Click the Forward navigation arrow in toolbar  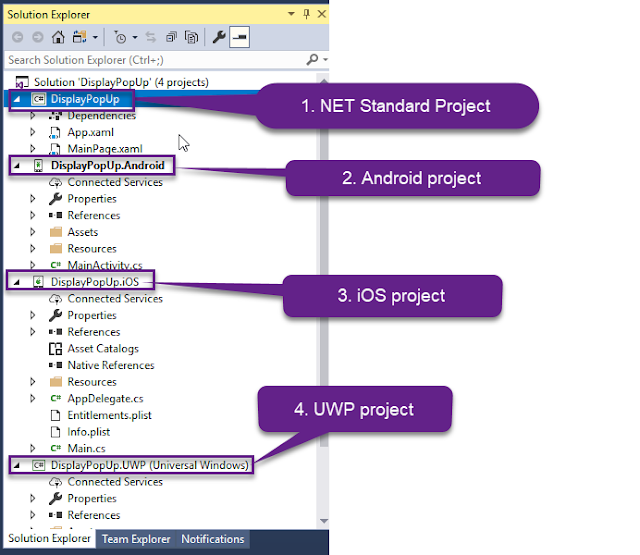pyautogui.click(x=38, y=38)
